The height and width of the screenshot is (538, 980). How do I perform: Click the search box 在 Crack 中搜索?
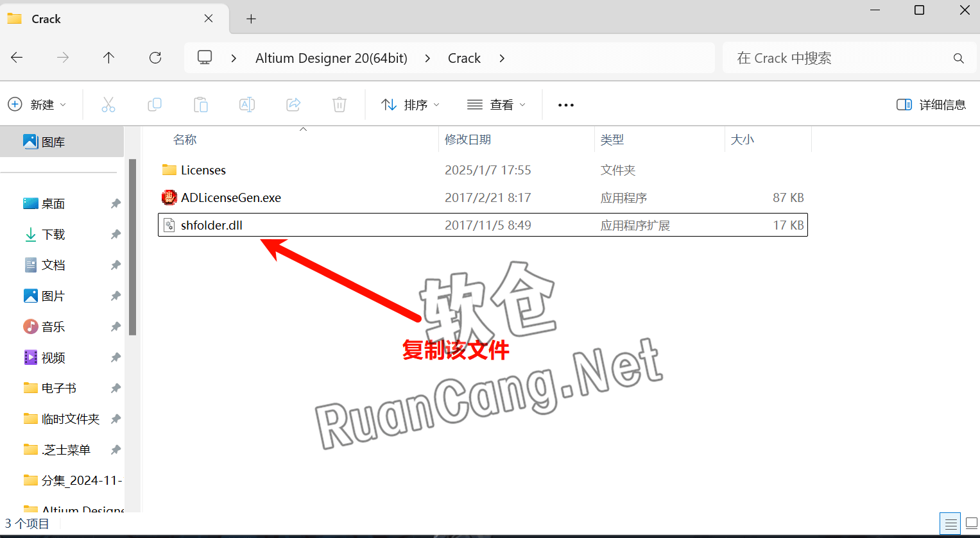coord(850,58)
